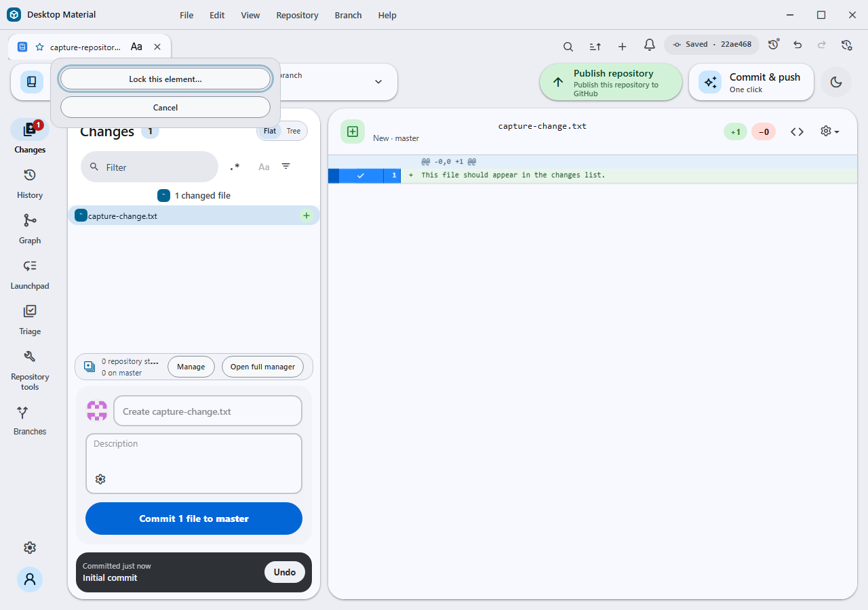This screenshot has height=610, width=868.
Task: Switch the changes list to Flat view
Action: (x=270, y=131)
